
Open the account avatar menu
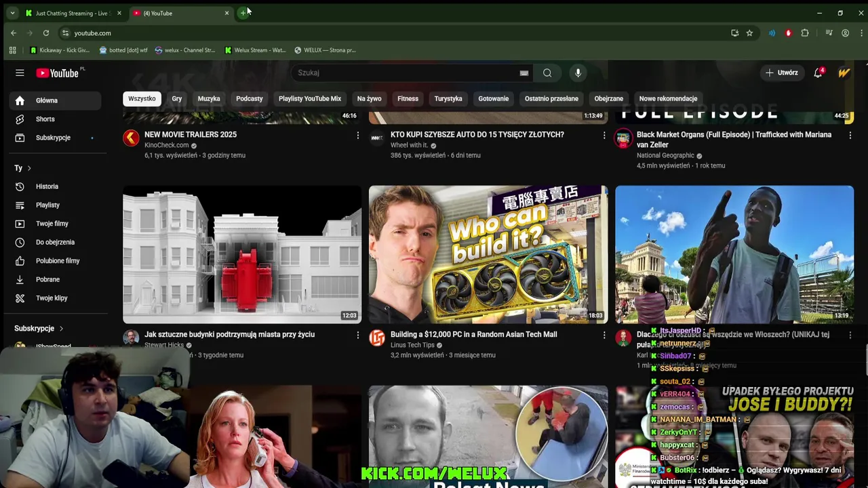pyautogui.click(x=844, y=73)
